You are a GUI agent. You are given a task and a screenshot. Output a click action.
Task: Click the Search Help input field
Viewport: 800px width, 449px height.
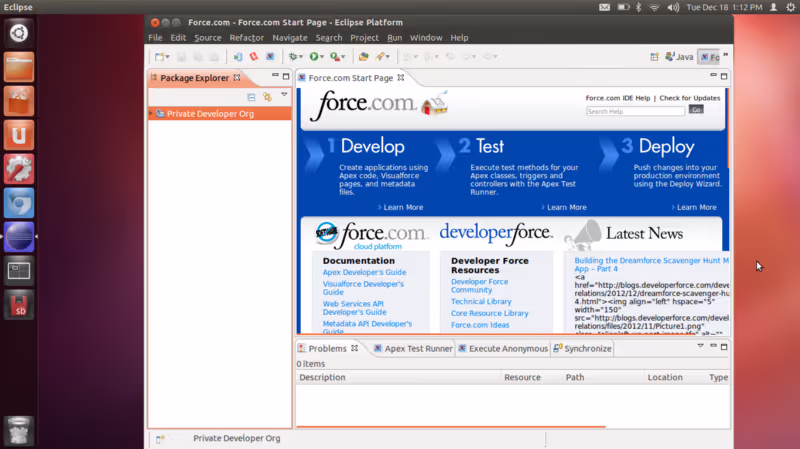(635, 111)
